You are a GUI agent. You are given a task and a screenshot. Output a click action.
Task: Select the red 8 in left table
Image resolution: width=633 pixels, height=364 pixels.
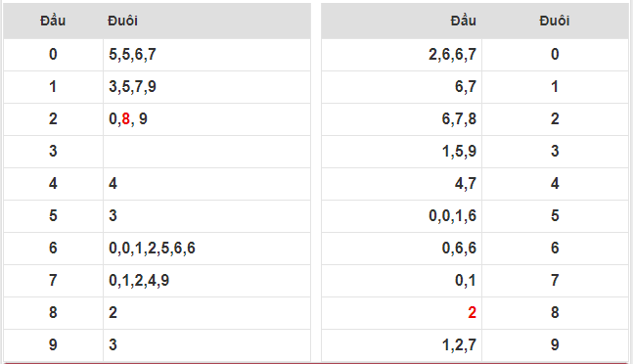tap(125, 119)
